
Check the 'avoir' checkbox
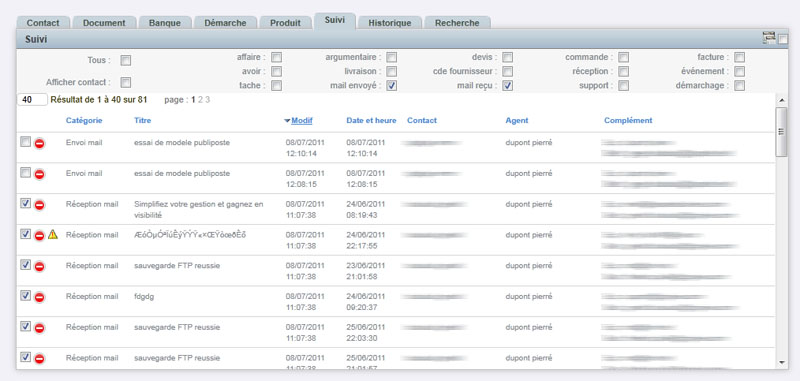tap(277, 71)
